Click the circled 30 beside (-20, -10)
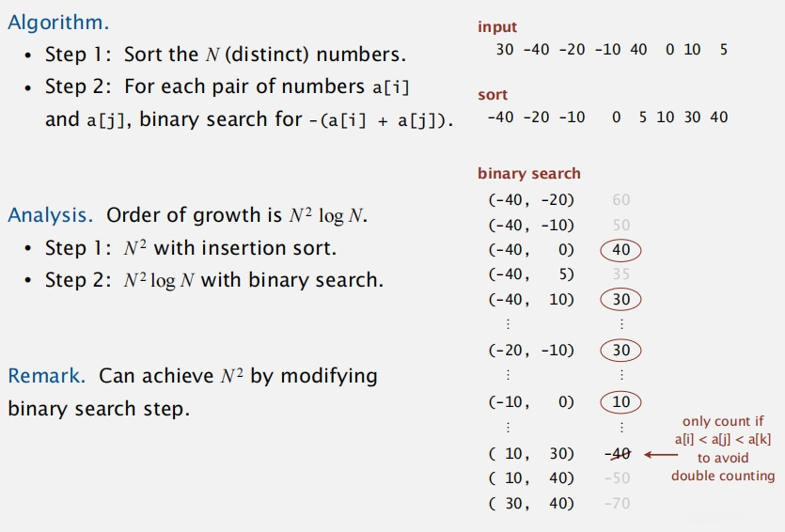 [x=620, y=351]
